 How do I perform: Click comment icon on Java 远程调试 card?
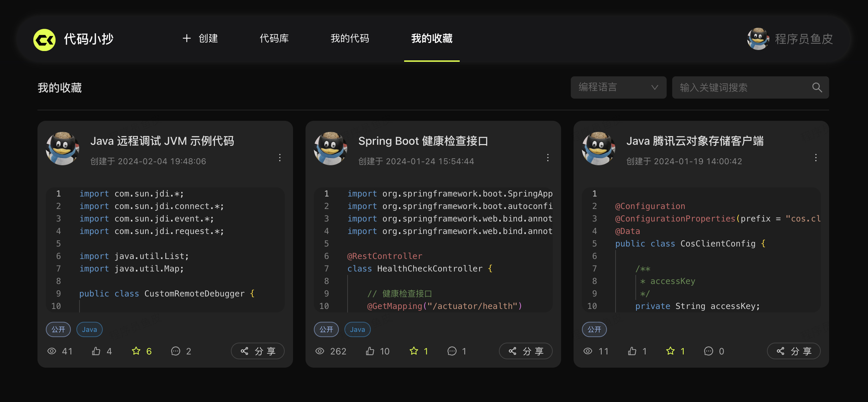(176, 351)
